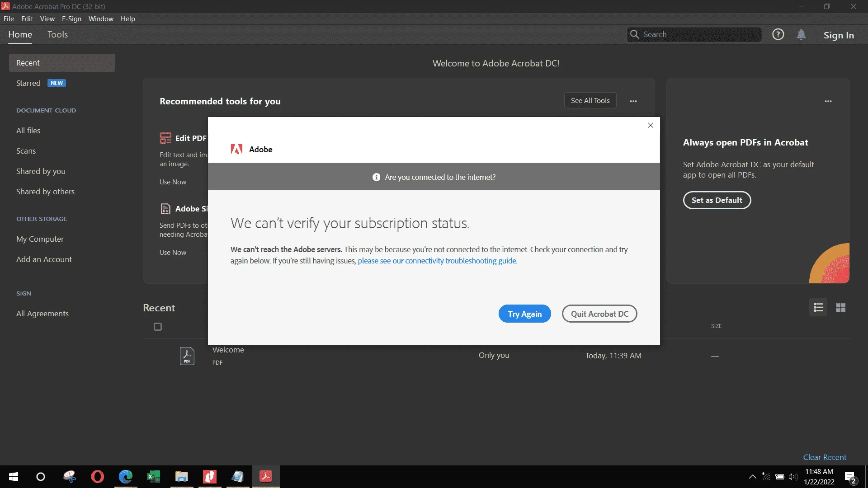Open the E-Sign menu
The width and height of the screenshot is (868, 488).
pos(71,19)
